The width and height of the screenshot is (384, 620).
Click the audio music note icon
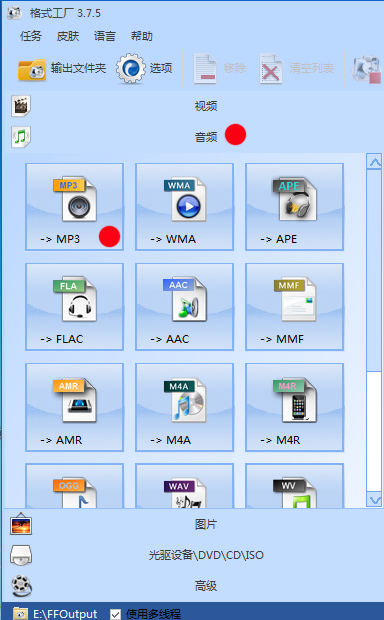tap(21, 137)
